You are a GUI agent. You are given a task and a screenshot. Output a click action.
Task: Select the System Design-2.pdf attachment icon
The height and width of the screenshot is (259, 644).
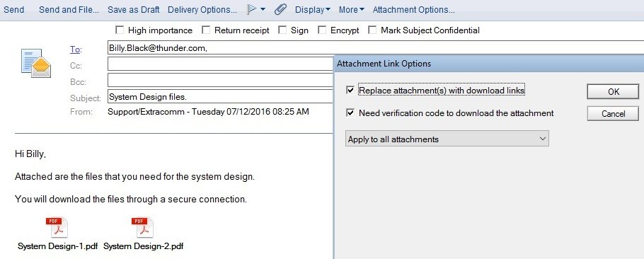(142, 227)
